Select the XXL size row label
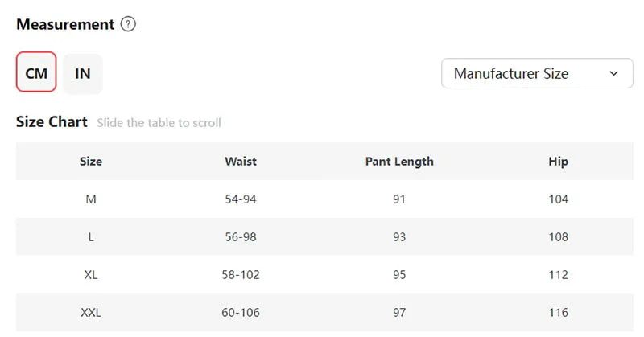 pyautogui.click(x=91, y=312)
